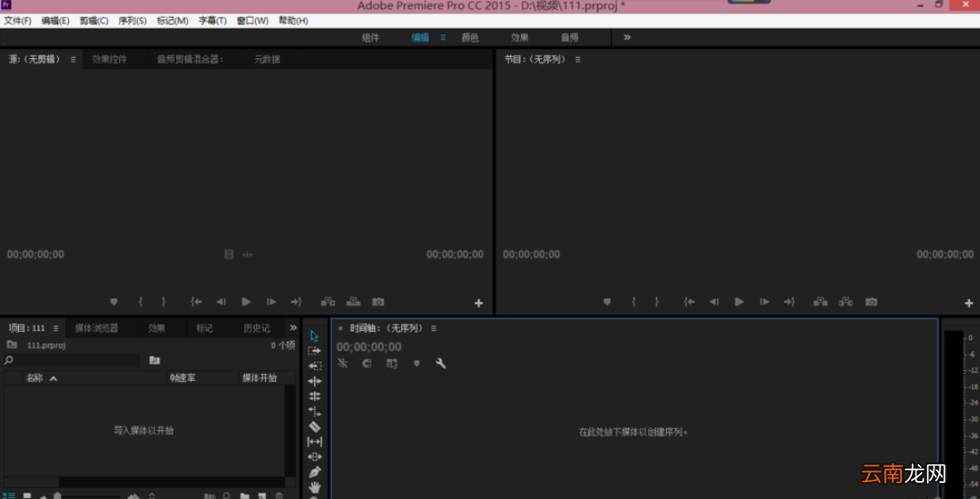This screenshot has width=980, height=499.
Task: Step back one frame in Program monitor
Action: coord(714,301)
